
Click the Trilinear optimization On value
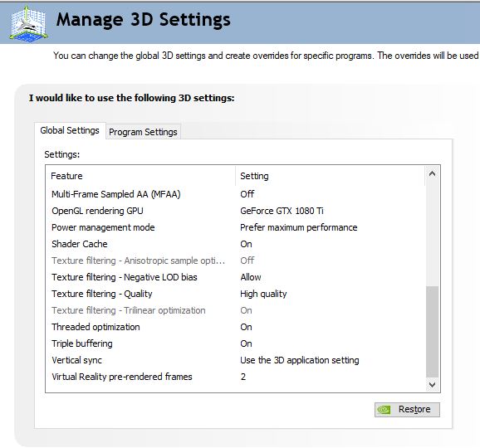pyautogui.click(x=246, y=310)
